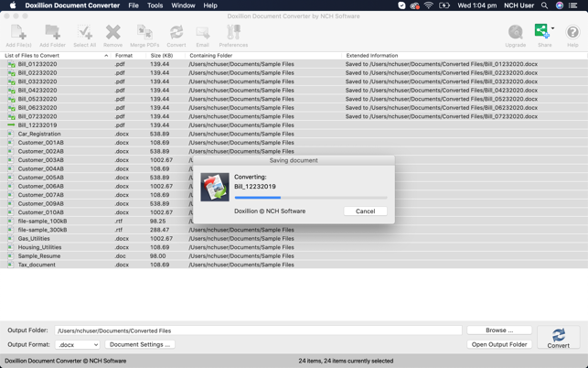Screen dimensions: 588x368
Task: Open the Apple menu
Action: pos(13,5)
